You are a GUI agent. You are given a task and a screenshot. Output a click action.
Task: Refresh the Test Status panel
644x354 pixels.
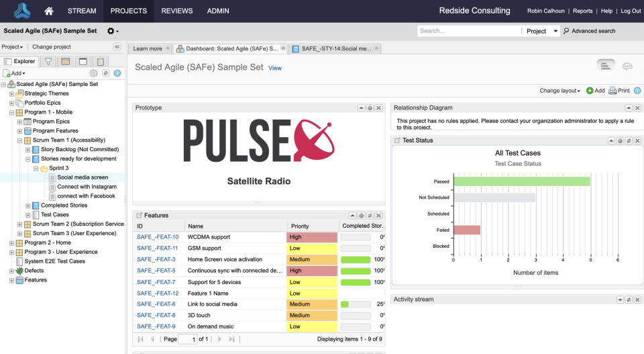pyautogui.click(x=629, y=140)
